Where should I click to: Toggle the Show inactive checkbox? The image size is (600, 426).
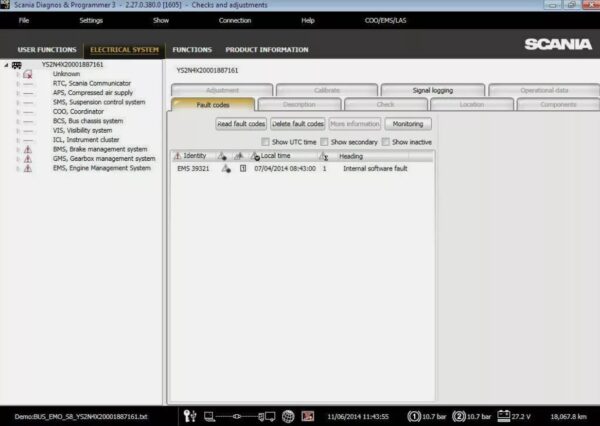pos(386,142)
